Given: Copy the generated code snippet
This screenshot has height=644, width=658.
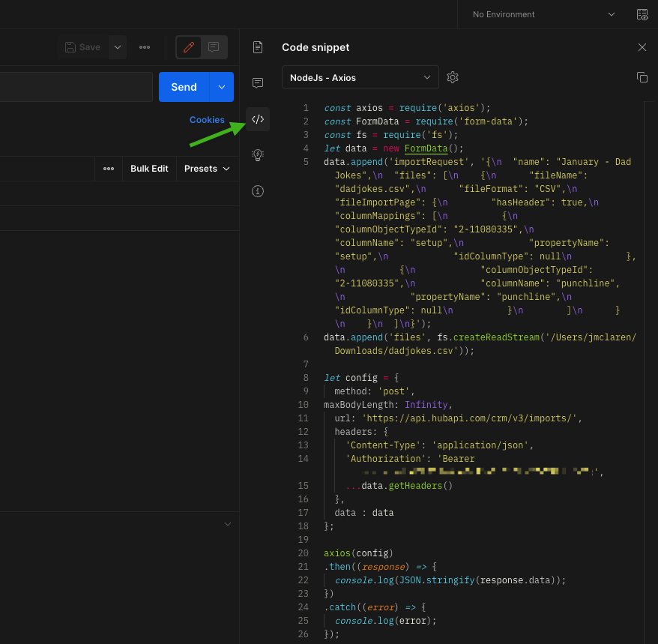Looking at the screenshot, I should click(x=642, y=76).
